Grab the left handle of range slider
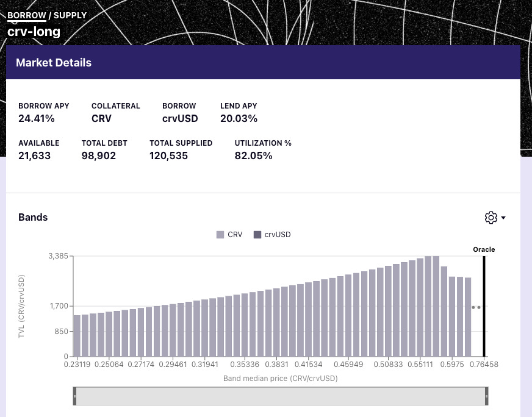Screen dimensions: 532x417 pos(74,396)
